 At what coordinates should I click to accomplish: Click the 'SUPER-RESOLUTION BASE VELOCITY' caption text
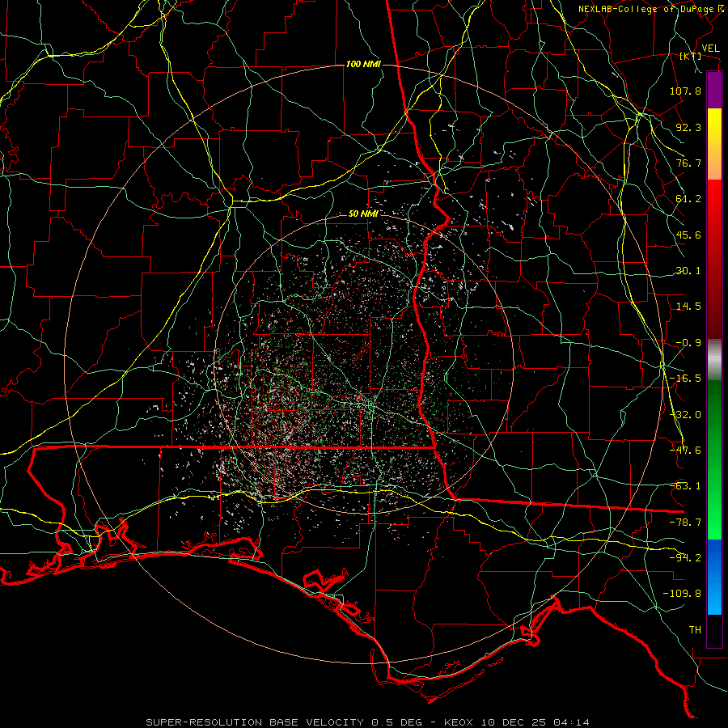point(256,722)
